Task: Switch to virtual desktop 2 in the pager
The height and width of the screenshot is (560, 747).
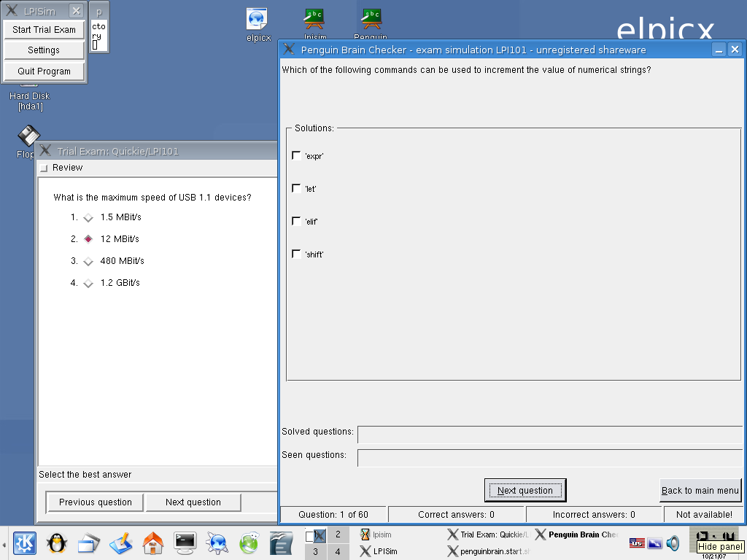Action: pyautogui.click(x=338, y=534)
